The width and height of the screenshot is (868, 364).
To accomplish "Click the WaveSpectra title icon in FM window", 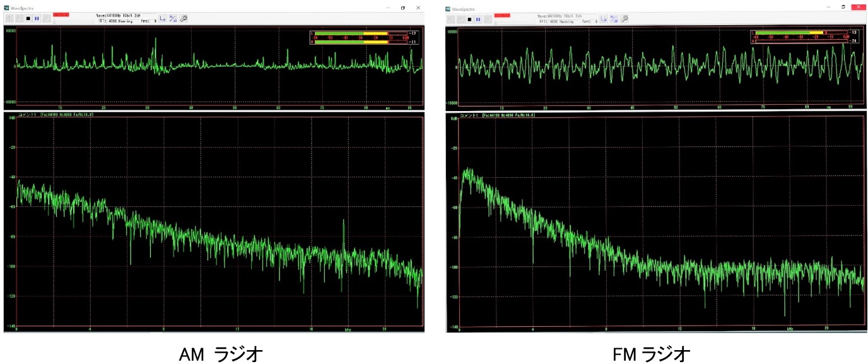I will tap(448, 9).
